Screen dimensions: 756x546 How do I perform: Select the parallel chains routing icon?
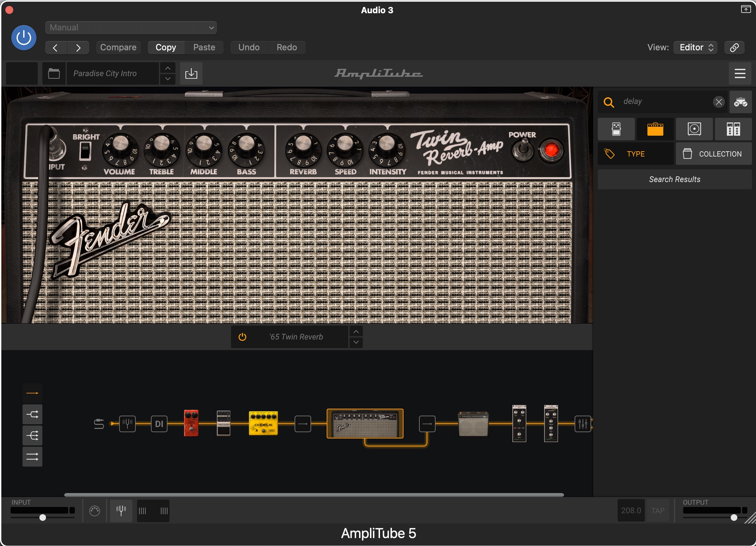[x=32, y=457]
